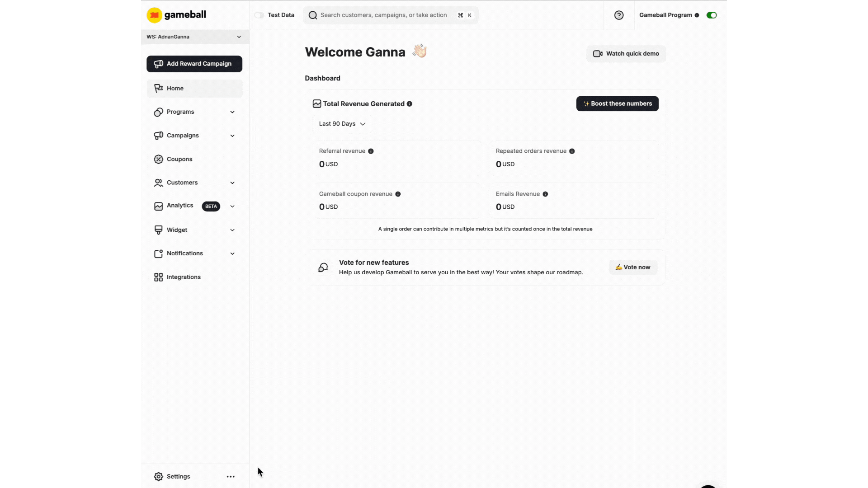Click the Add Reward Campaign button
868x488 pixels.
194,64
